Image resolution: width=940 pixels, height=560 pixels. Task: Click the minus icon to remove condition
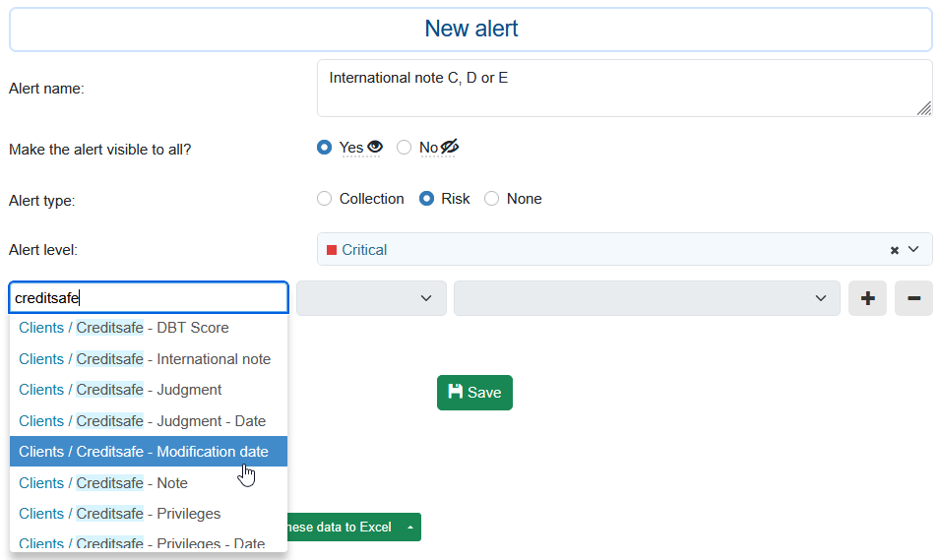pos(913,298)
